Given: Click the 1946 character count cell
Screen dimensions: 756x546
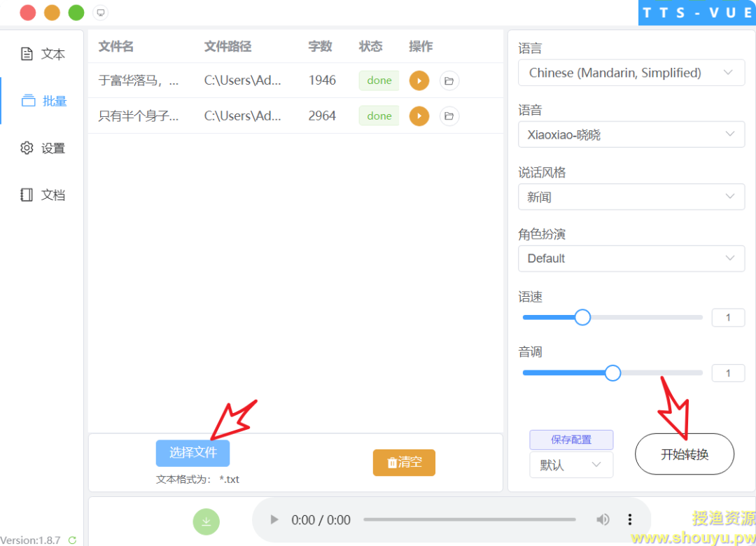Looking at the screenshot, I should [x=322, y=80].
